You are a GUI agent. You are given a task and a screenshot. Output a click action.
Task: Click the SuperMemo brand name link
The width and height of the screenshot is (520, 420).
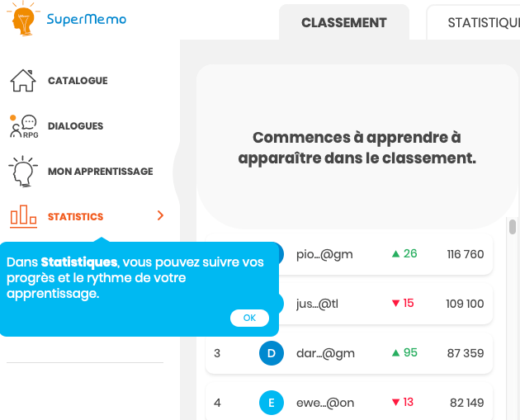pos(87,19)
